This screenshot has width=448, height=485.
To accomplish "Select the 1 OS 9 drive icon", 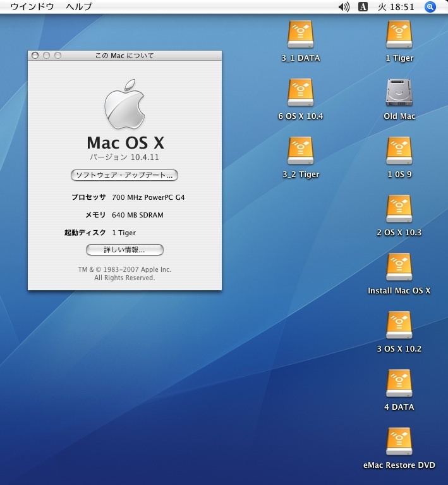I will (399, 152).
